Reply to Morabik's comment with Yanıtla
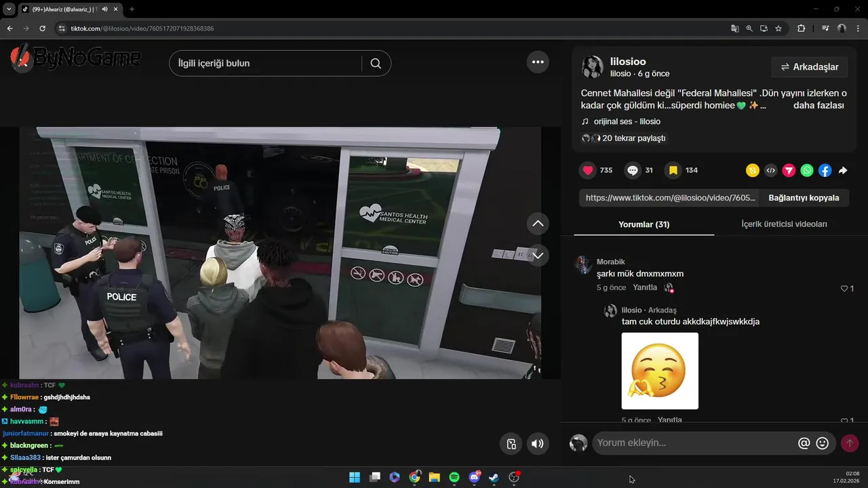This screenshot has height=488, width=868. (x=645, y=287)
